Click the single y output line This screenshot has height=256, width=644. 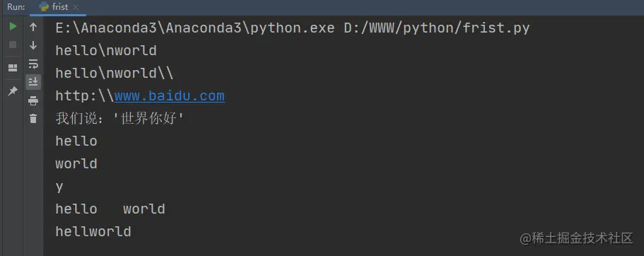(59, 187)
